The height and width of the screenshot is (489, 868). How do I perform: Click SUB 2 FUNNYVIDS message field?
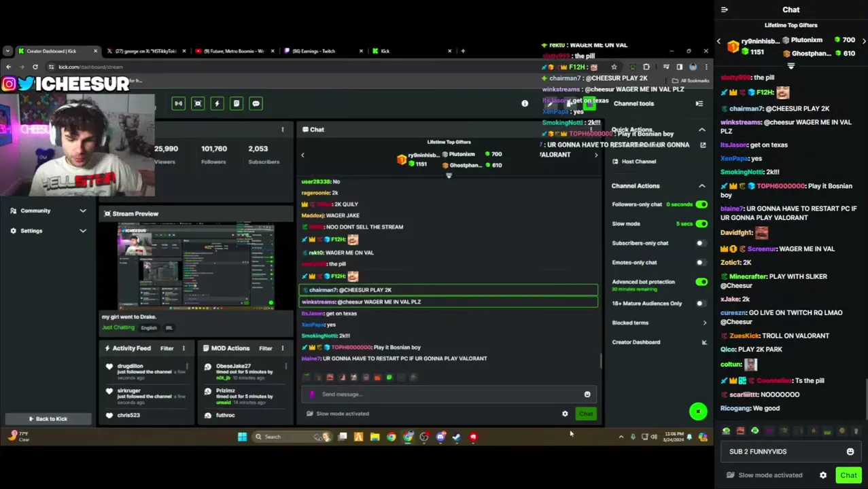[789, 452]
